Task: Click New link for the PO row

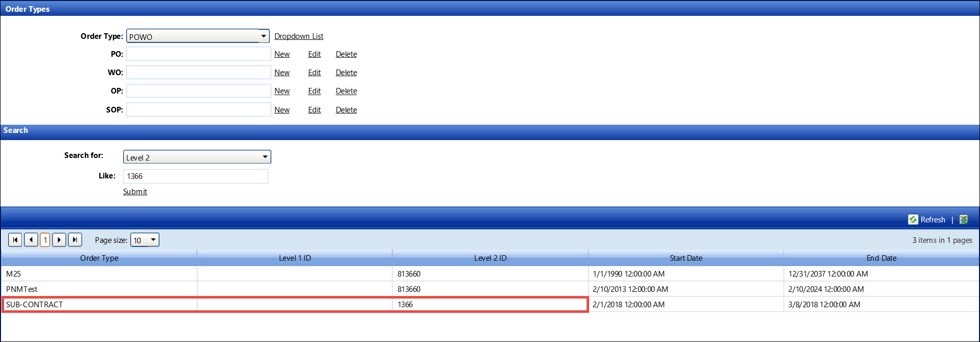Action: tap(282, 54)
